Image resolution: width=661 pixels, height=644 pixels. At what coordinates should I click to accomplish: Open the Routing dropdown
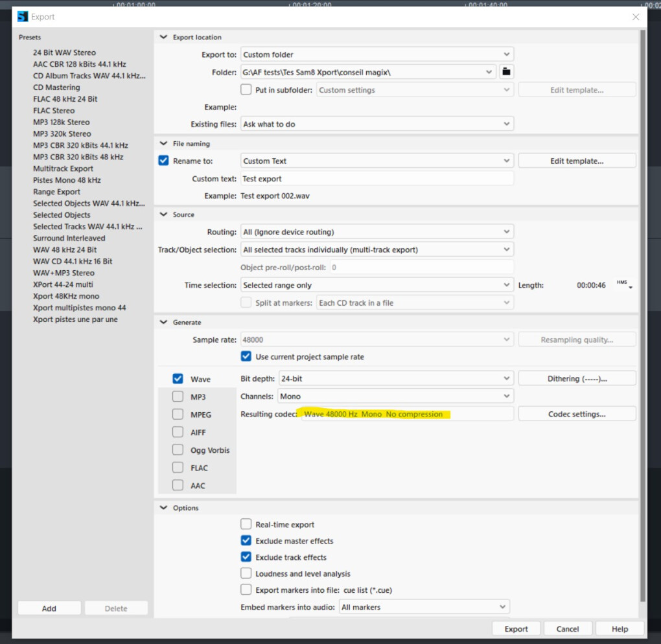coord(377,232)
